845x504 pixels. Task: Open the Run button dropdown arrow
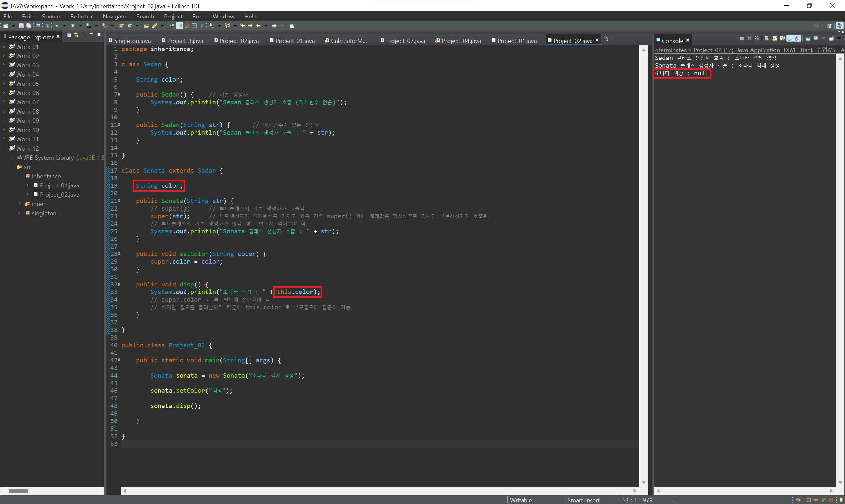[x=80, y=26]
